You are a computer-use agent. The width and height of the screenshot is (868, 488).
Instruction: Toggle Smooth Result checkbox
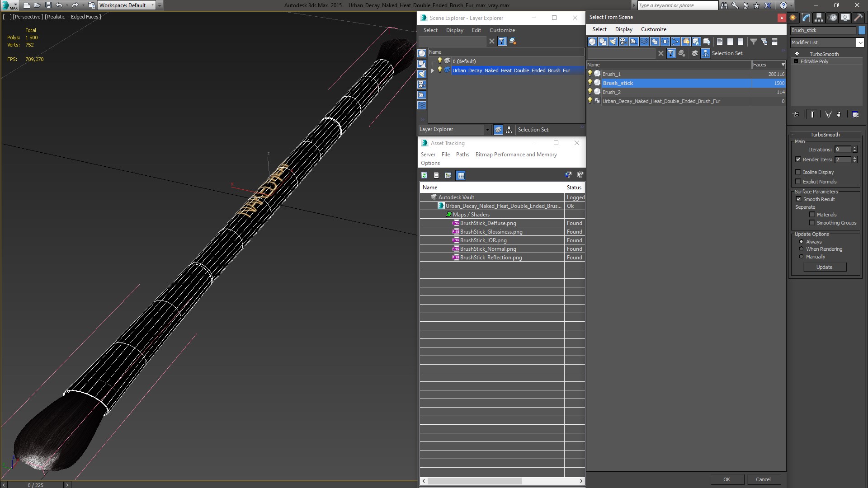(798, 199)
